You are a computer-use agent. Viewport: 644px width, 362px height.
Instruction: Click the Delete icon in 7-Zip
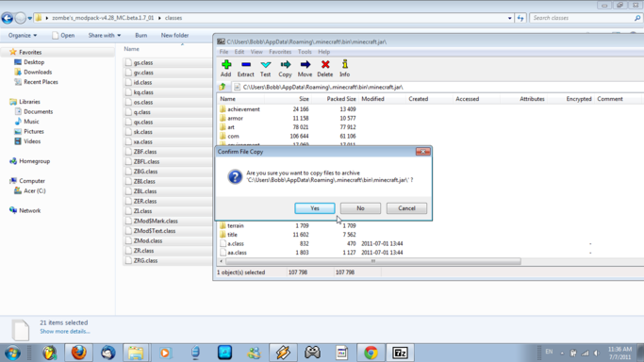pyautogui.click(x=325, y=68)
